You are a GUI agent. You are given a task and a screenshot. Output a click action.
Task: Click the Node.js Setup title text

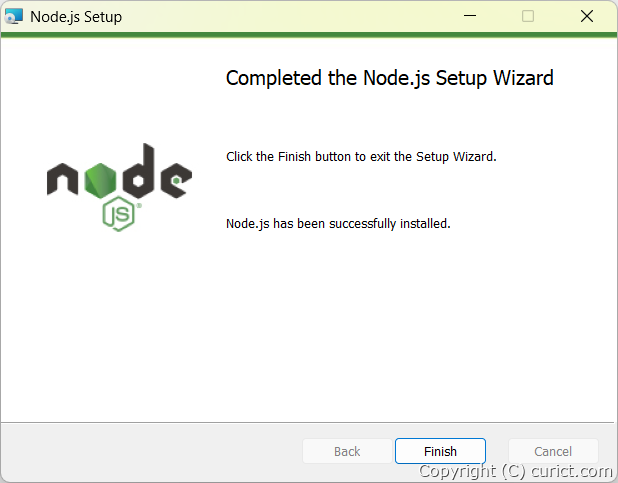(76, 17)
